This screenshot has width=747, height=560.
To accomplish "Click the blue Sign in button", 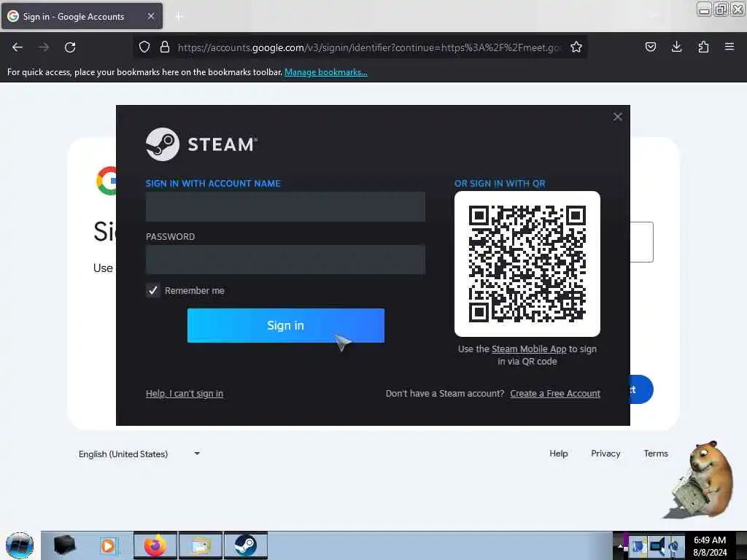I will pos(286,325).
